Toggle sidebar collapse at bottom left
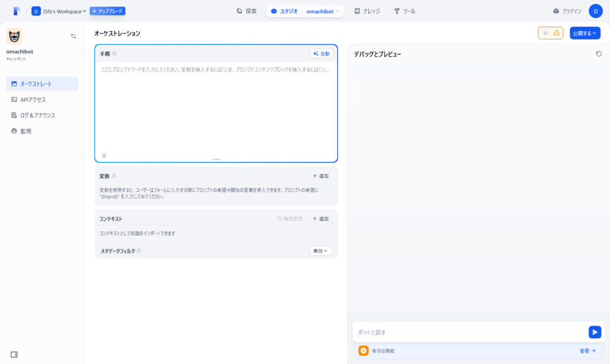Screen dimensions: 610x364 tap(14, 354)
